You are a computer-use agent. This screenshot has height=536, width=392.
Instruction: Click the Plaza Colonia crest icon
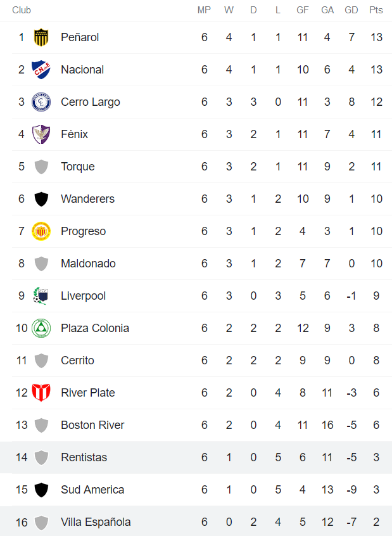pyautogui.click(x=41, y=328)
